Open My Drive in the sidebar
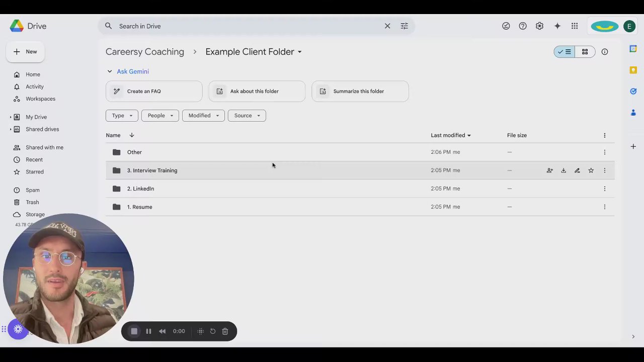This screenshot has width=644, height=362. 36,117
